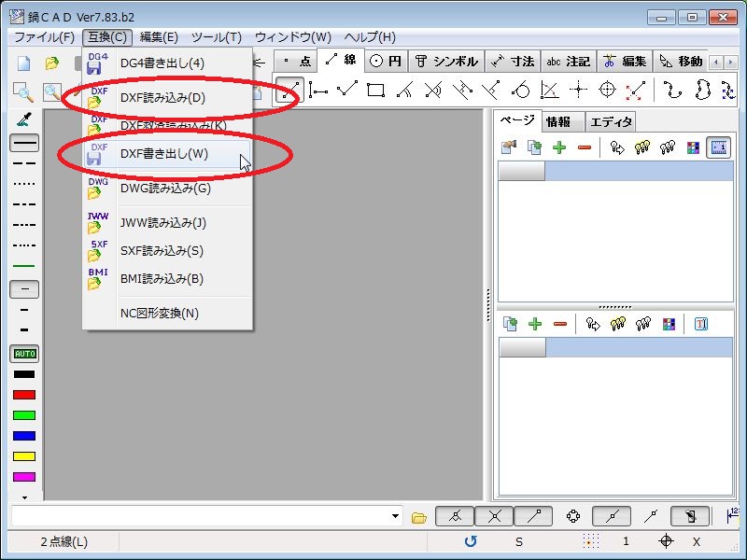Select the rectangle tool icon
This screenshot has height=560, width=747.
click(376, 90)
